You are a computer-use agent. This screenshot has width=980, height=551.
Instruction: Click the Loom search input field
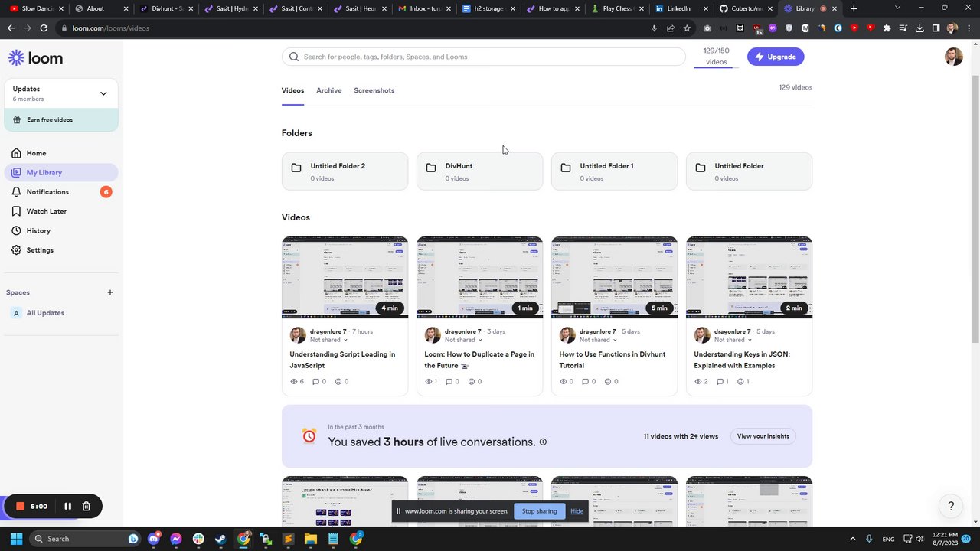click(x=484, y=57)
